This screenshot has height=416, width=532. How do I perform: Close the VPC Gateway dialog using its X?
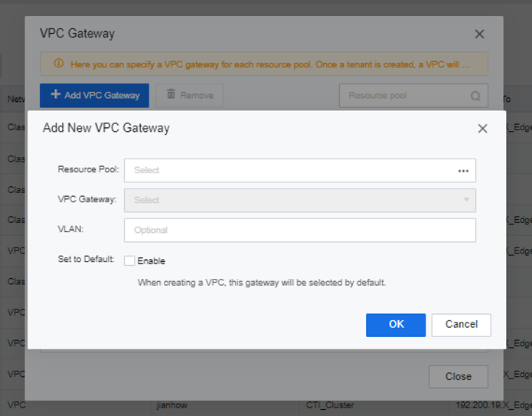tap(479, 34)
